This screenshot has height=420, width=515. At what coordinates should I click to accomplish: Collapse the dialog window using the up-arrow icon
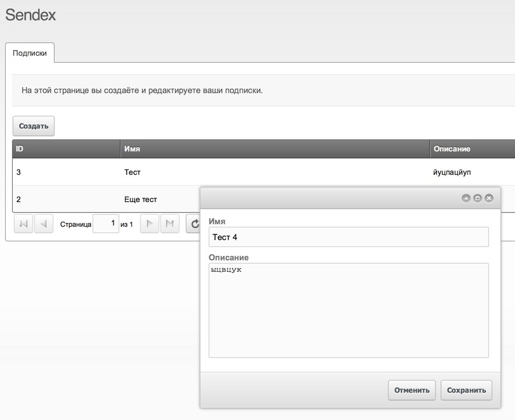point(466,198)
